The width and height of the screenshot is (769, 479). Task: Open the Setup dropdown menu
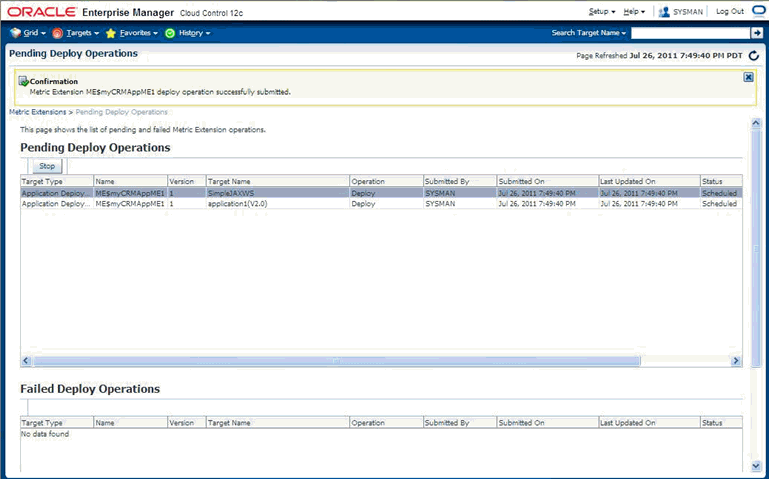(602, 11)
